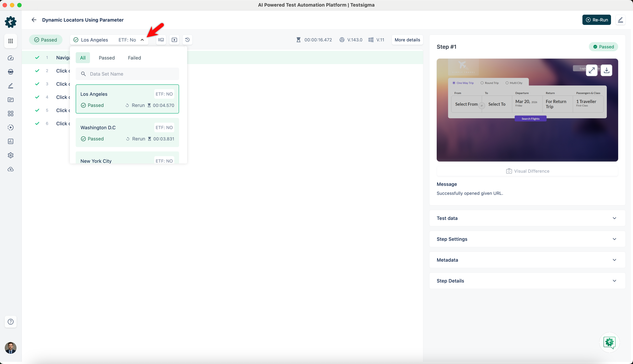Screen dimensions: 633x364
Task: Select the New York City data set card
Action: click(127, 157)
